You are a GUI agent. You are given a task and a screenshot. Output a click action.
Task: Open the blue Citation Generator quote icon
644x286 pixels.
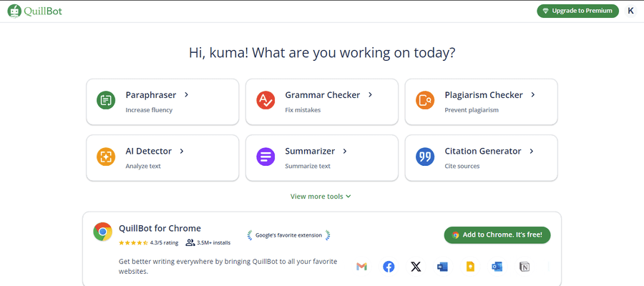(424, 157)
